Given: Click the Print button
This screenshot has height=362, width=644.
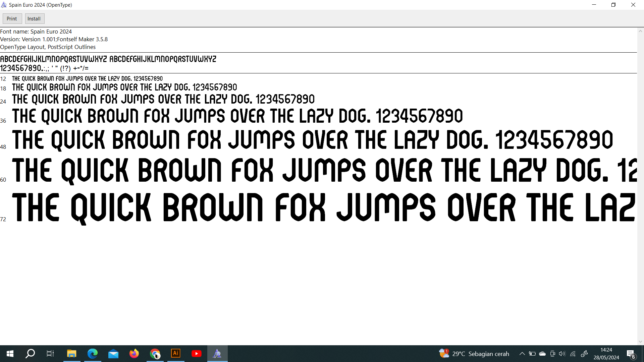Looking at the screenshot, I should tap(12, 19).
